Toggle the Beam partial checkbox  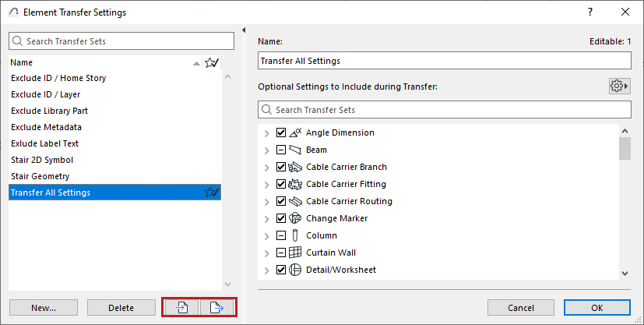click(282, 150)
